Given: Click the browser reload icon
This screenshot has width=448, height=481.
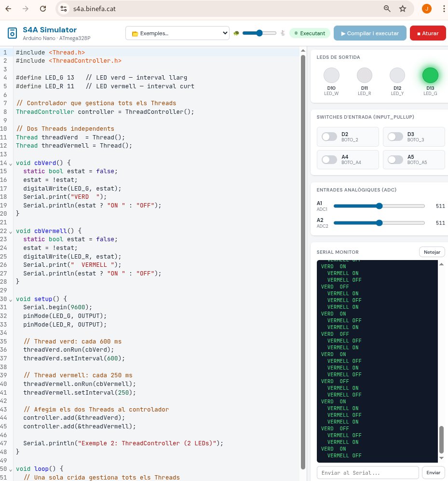Looking at the screenshot, I should (43, 9).
